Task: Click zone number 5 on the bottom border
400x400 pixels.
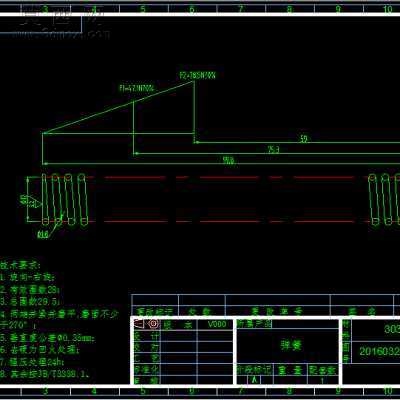Action: [143, 391]
